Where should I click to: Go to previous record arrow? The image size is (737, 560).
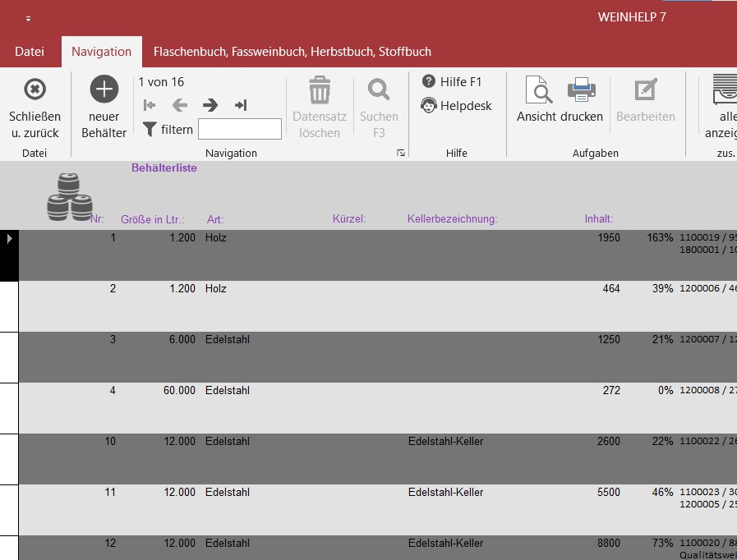(180, 105)
